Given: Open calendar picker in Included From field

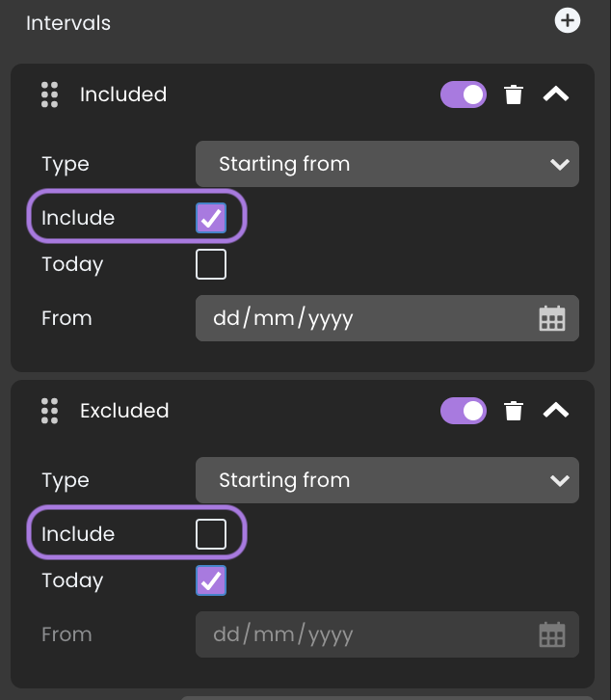Looking at the screenshot, I should [x=552, y=318].
